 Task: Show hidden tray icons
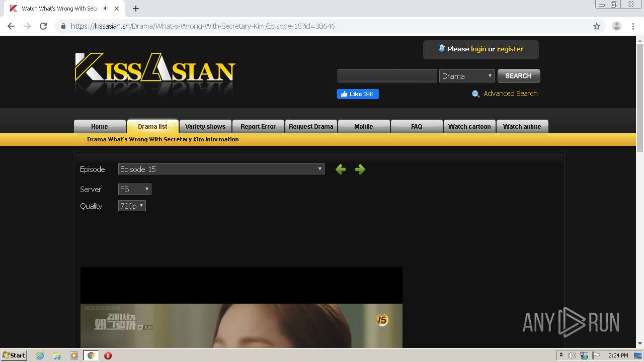coord(561,355)
